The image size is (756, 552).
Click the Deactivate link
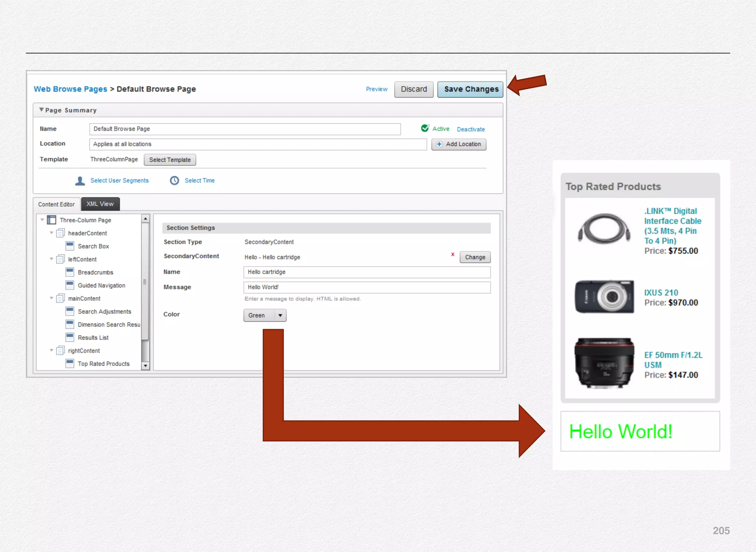471,129
